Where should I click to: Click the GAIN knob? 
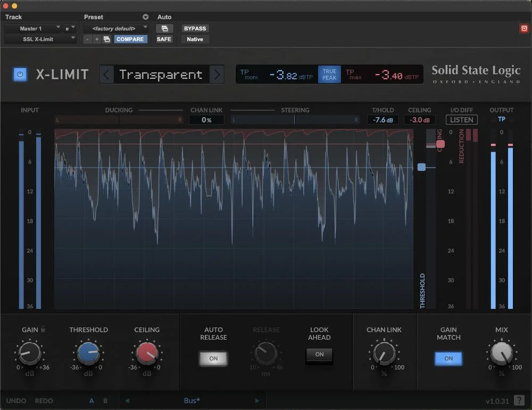point(29,354)
